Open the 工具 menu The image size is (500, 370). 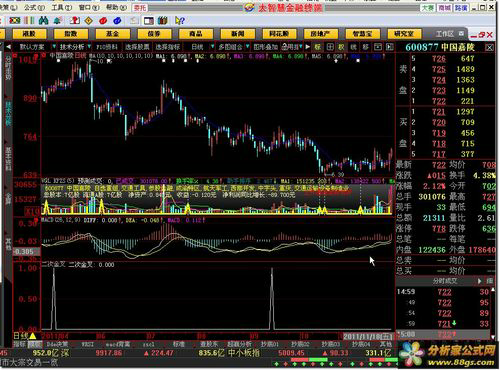62,7
